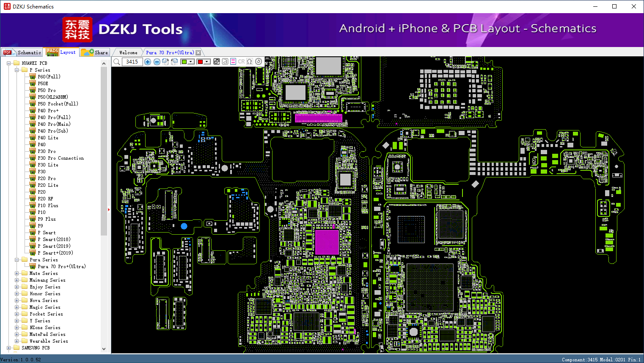Click the red splitter arrow beside tree panel

click(x=109, y=209)
